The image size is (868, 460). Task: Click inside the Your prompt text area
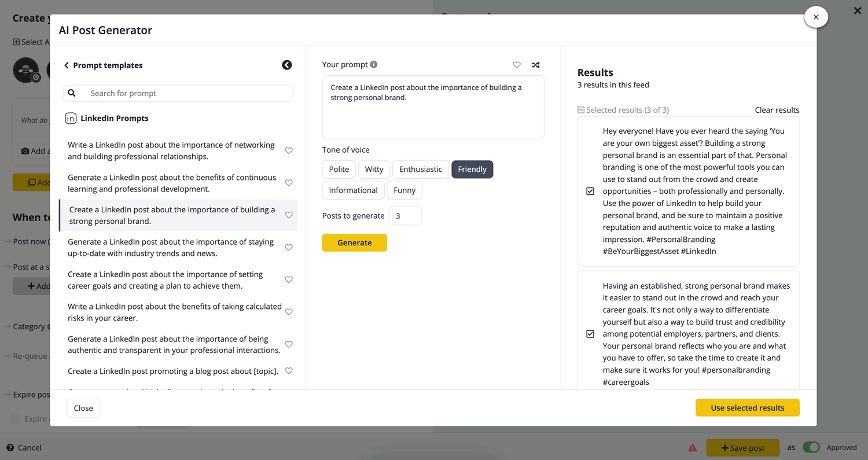(x=433, y=107)
